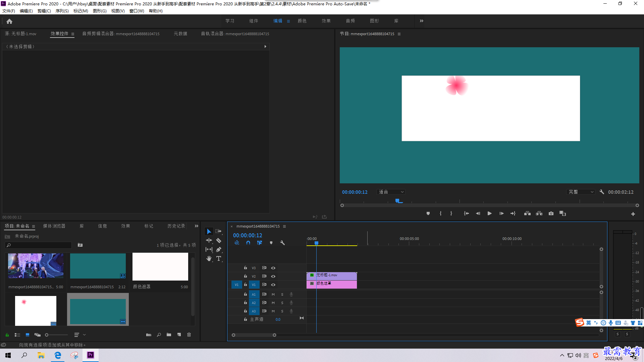
Task: Toggle V1 source patching
Action: point(236,285)
